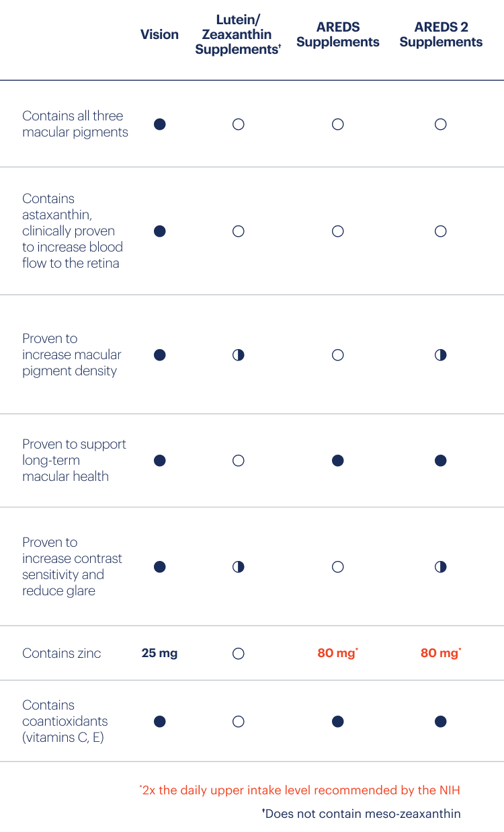Click AREDS empty circle in macular pigment density row
This screenshot has width=504, height=832.
[338, 355]
